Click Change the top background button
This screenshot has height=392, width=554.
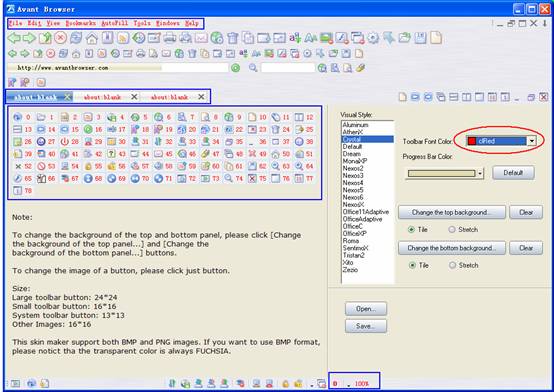pos(452,212)
